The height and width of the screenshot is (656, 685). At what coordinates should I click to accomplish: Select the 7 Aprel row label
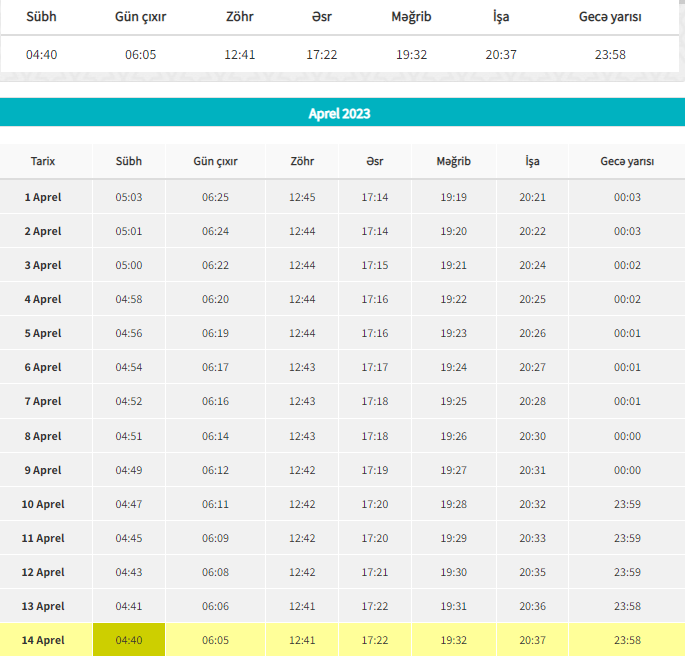point(43,401)
